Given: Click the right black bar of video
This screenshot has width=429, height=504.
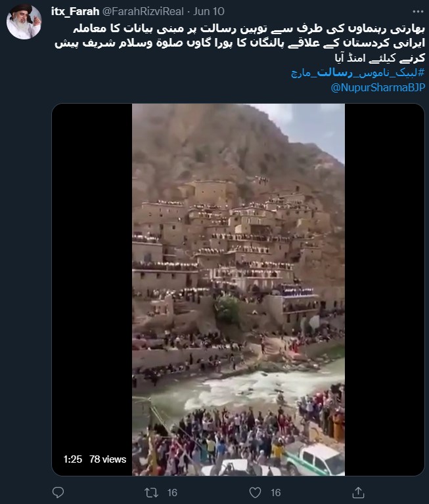Looking at the screenshot, I should point(384,289).
